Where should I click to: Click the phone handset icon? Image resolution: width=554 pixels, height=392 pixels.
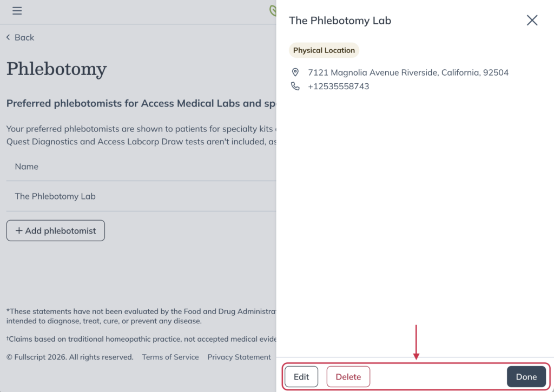click(295, 86)
